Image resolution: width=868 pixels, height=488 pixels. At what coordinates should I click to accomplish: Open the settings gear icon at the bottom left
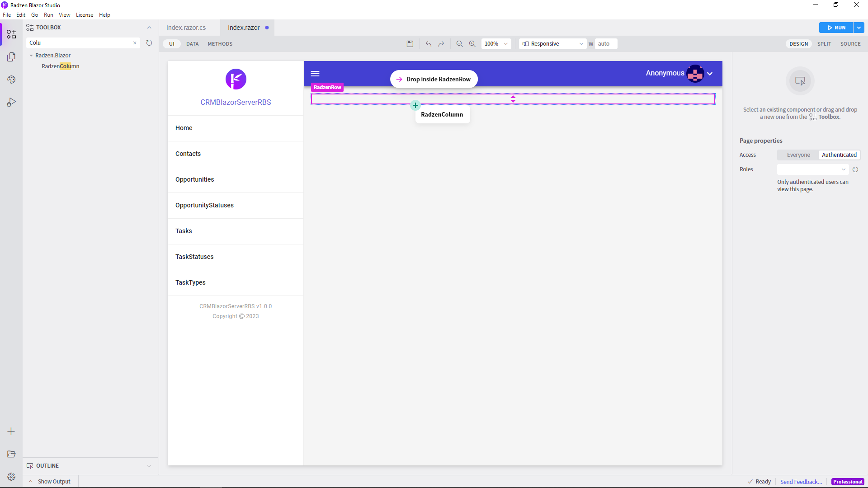click(11, 476)
